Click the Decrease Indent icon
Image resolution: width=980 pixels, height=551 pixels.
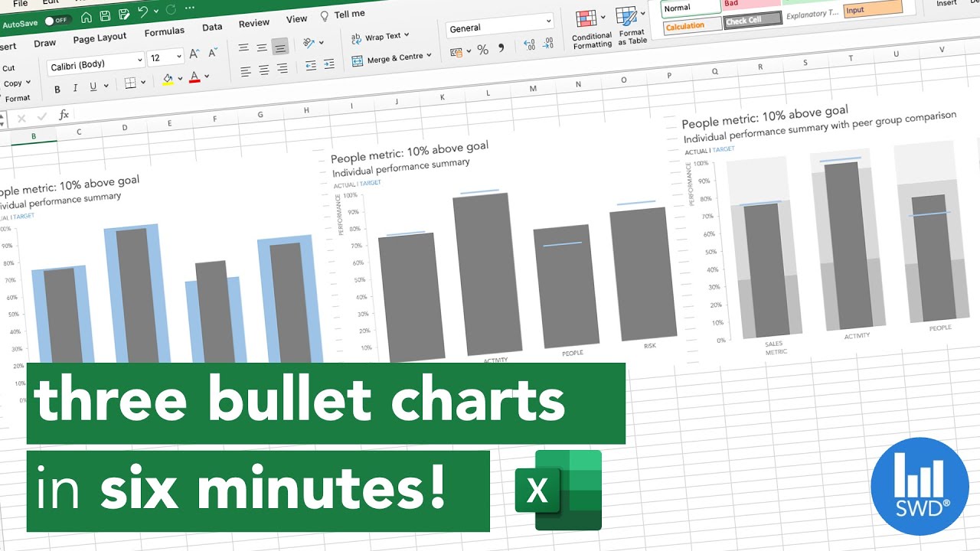(x=310, y=65)
